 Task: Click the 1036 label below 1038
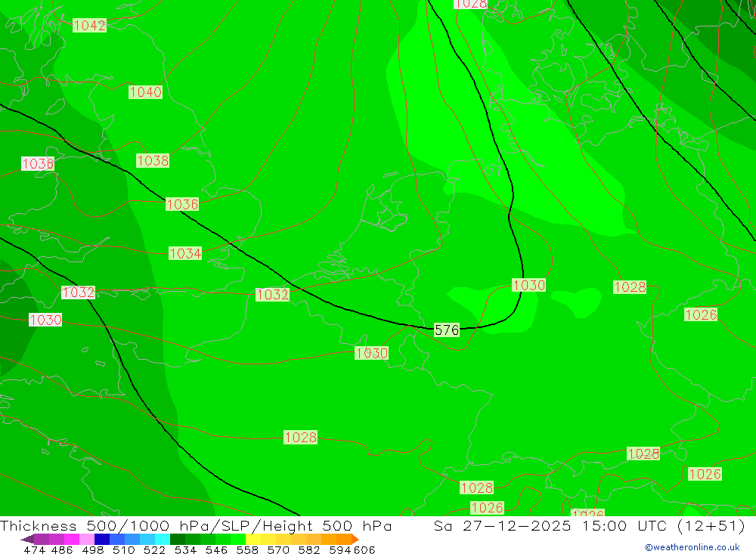182,204
